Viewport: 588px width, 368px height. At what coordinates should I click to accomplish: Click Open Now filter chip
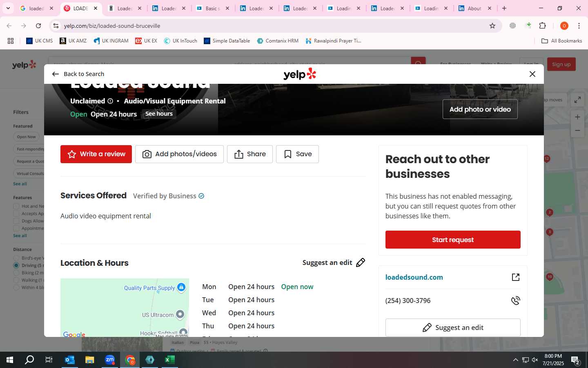(x=26, y=137)
